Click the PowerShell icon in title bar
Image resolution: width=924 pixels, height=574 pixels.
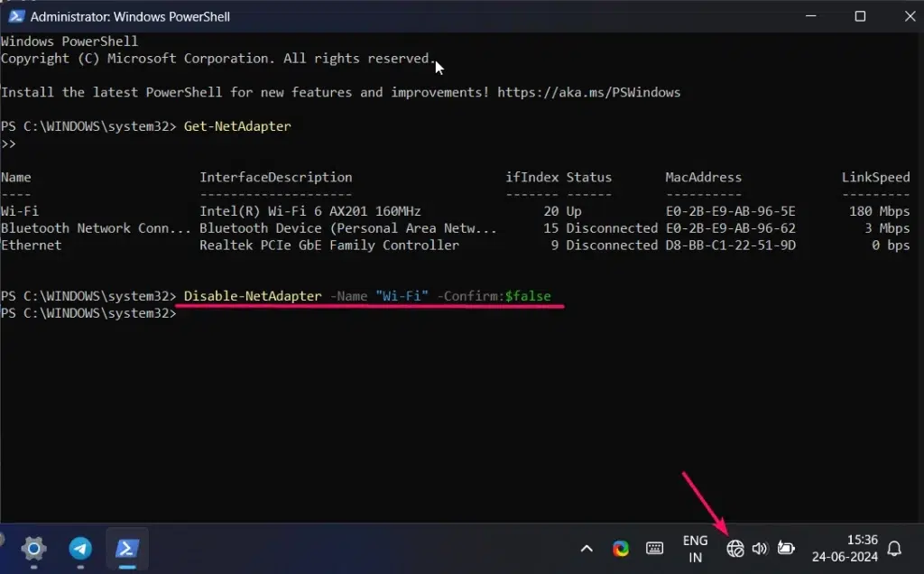pyautogui.click(x=16, y=16)
